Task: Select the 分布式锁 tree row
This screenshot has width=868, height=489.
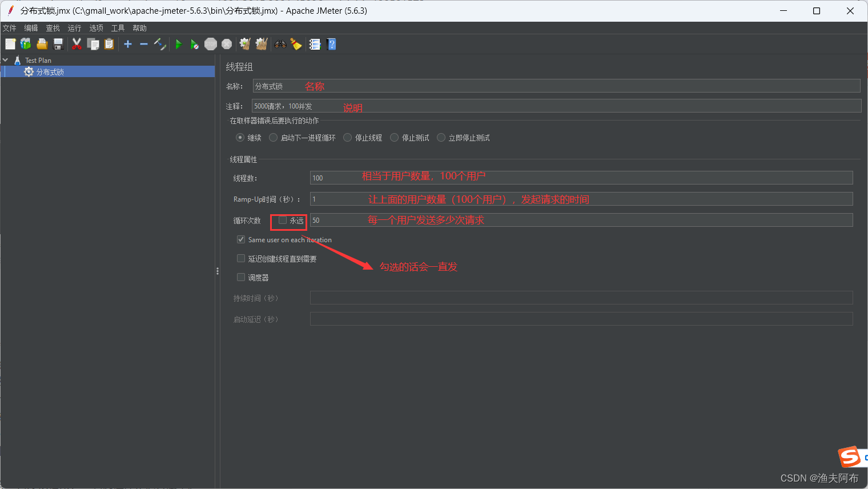Action: (x=107, y=72)
